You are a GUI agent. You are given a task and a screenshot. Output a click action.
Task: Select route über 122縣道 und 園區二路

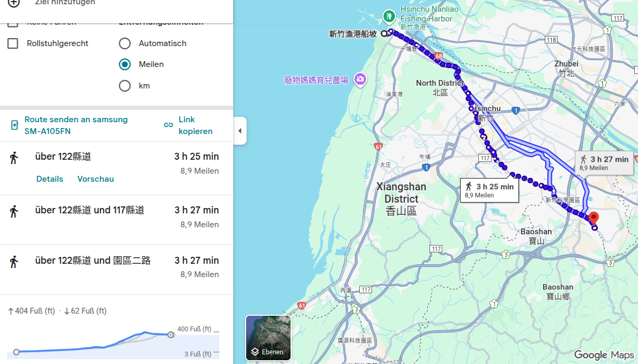coord(116,270)
